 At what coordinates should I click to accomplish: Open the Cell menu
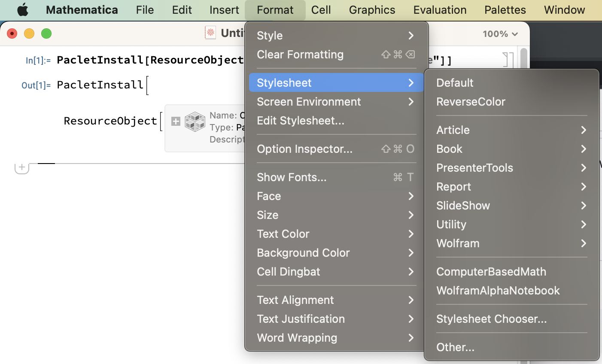coord(321,9)
